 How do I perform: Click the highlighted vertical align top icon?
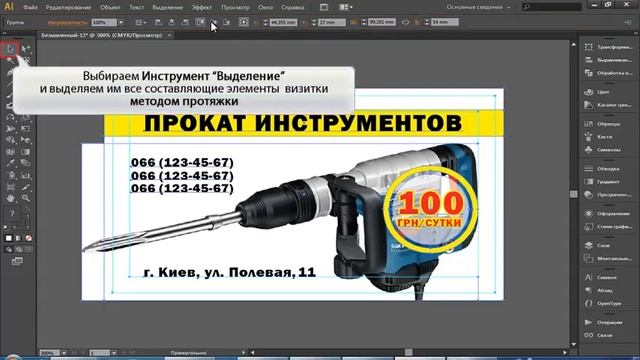pyautogui.click(x=200, y=22)
